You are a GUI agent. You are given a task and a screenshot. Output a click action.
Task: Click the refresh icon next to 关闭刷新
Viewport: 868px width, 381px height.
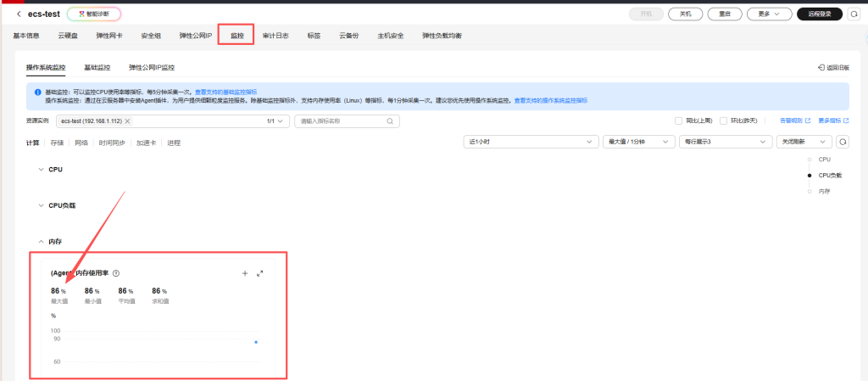pyautogui.click(x=843, y=142)
